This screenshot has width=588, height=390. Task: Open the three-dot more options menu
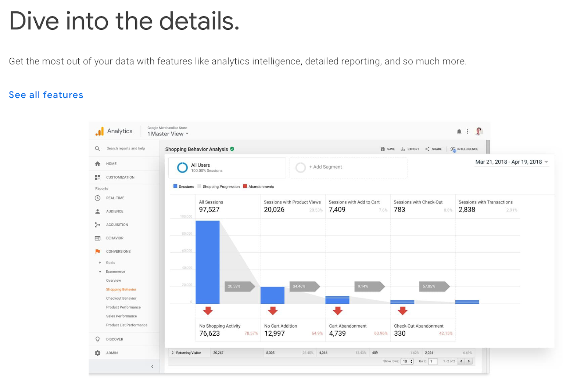467,131
